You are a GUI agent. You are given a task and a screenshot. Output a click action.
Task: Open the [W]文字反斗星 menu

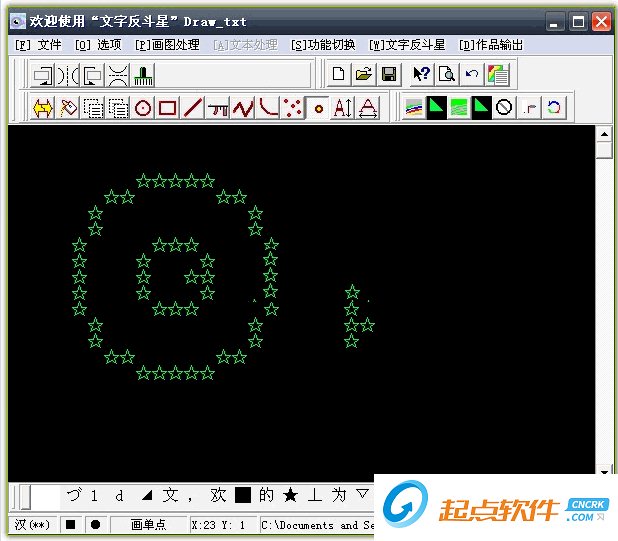pyautogui.click(x=407, y=45)
